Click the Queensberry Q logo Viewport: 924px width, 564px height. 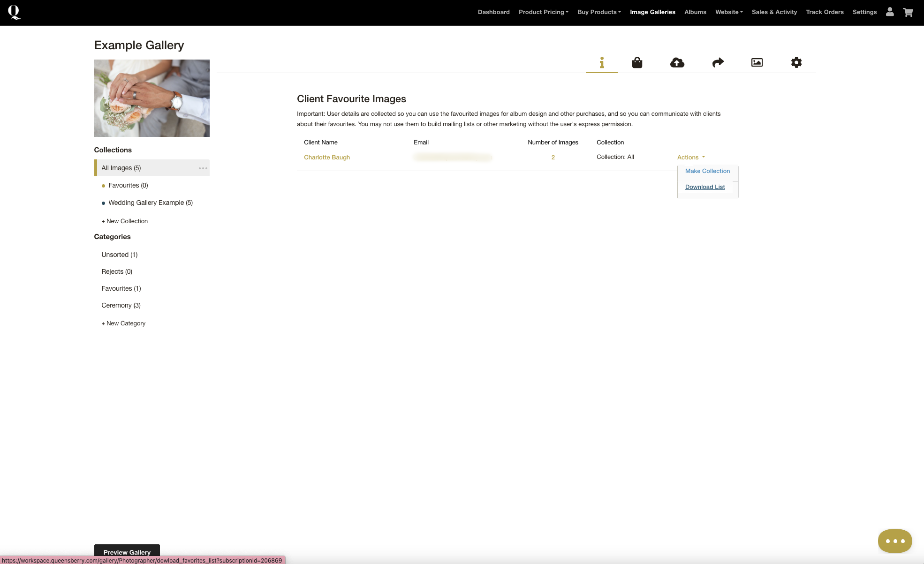click(x=14, y=12)
